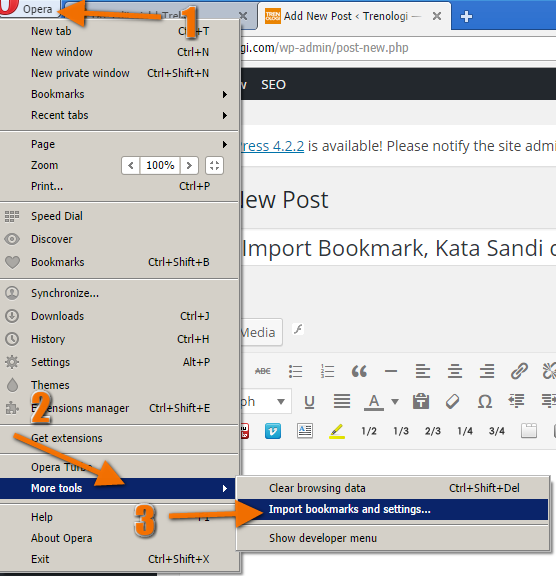Open Downloads arrow icon entry
556x576 pixels.
point(119,316)
